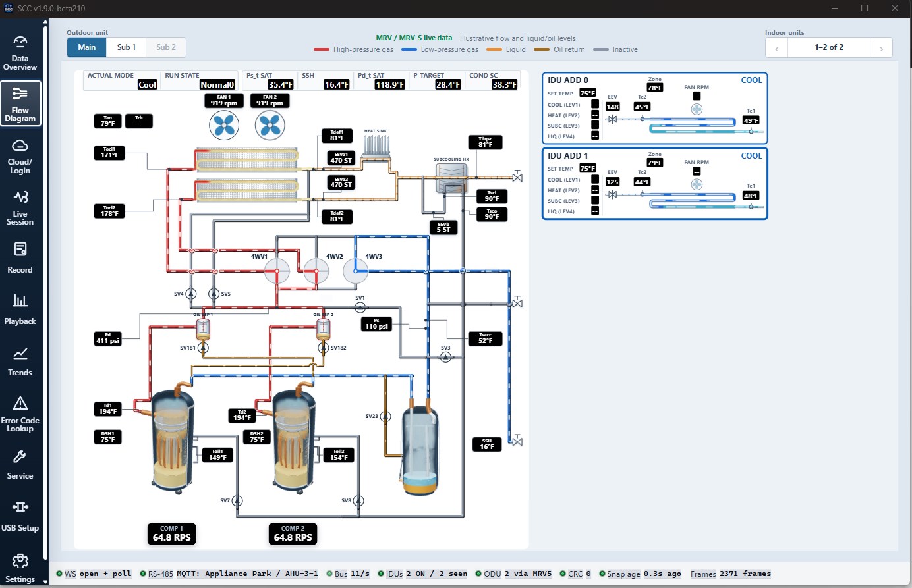Screen dimensions: 912x588
Task: Show the Trends charts
Action: click(20, 361)
